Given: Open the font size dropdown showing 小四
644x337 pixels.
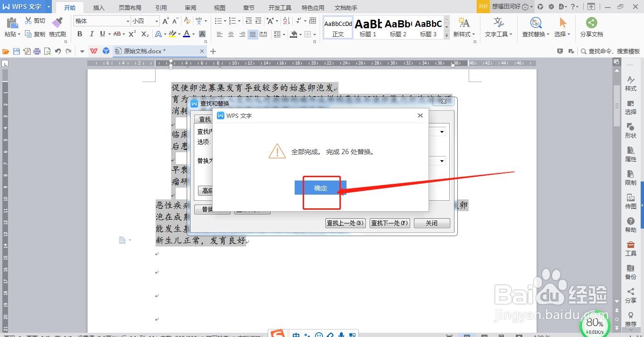Looking at the screenshot, I should [x=157, y=21].
